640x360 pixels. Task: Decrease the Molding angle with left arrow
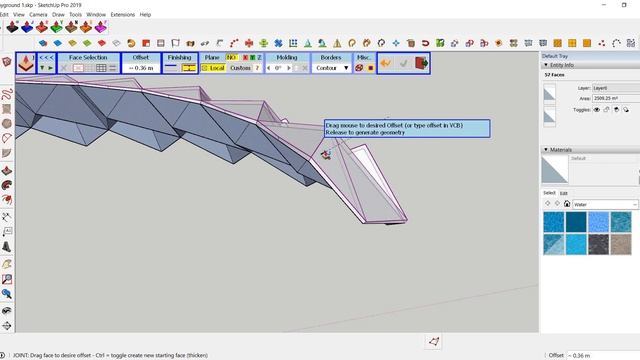[269, 68]
